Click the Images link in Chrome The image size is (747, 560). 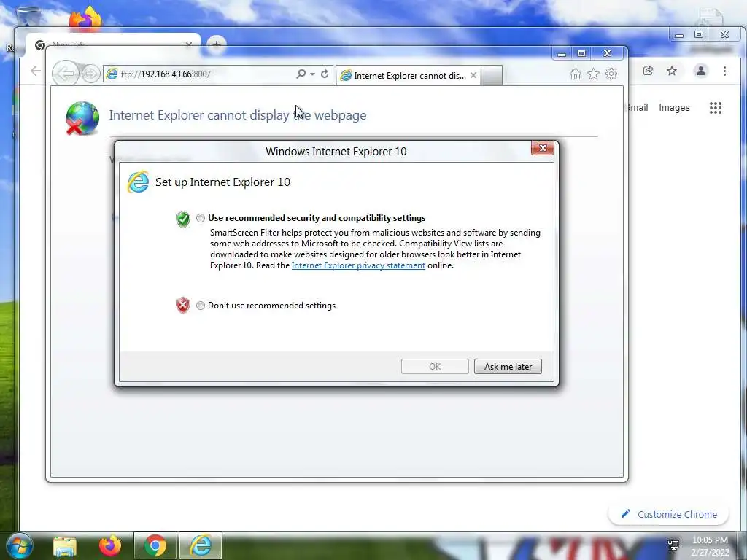pyautogui.click(x=674, y=108)
